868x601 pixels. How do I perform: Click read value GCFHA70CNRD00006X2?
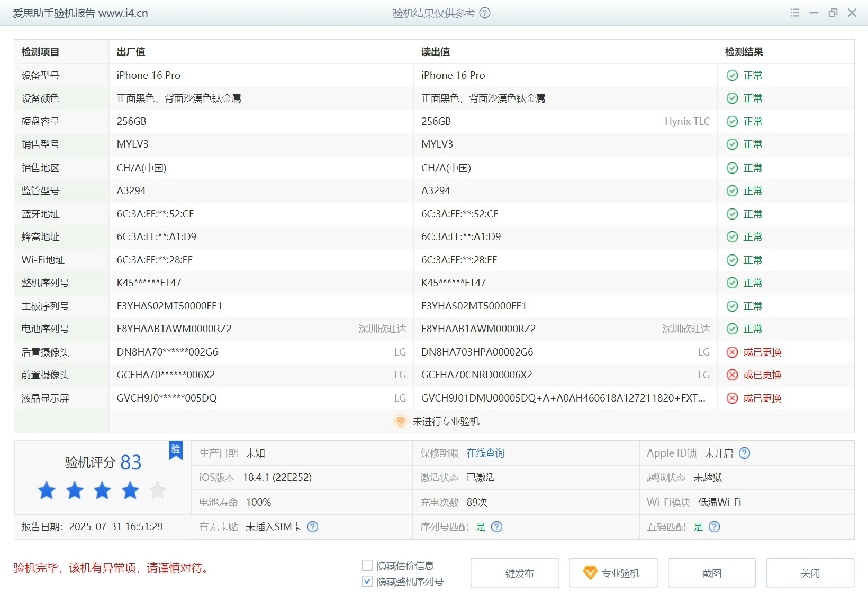pyautogui.click(x=477, y=375)
